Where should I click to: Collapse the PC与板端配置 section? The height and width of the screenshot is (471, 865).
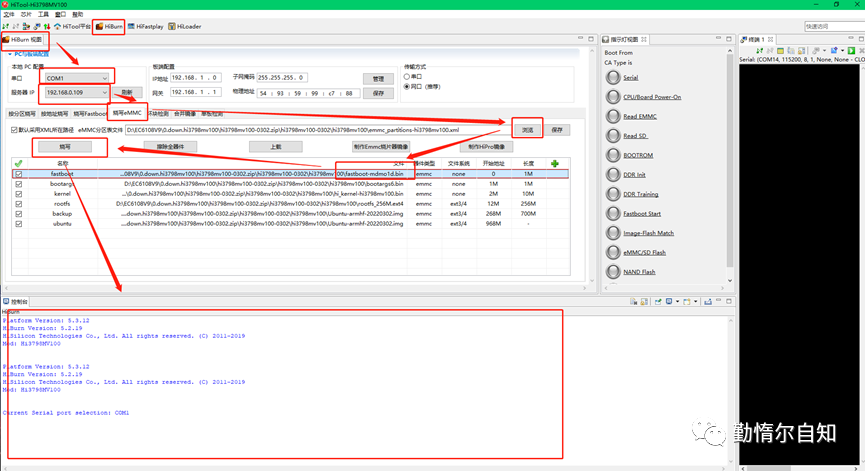tap(10, 54)
